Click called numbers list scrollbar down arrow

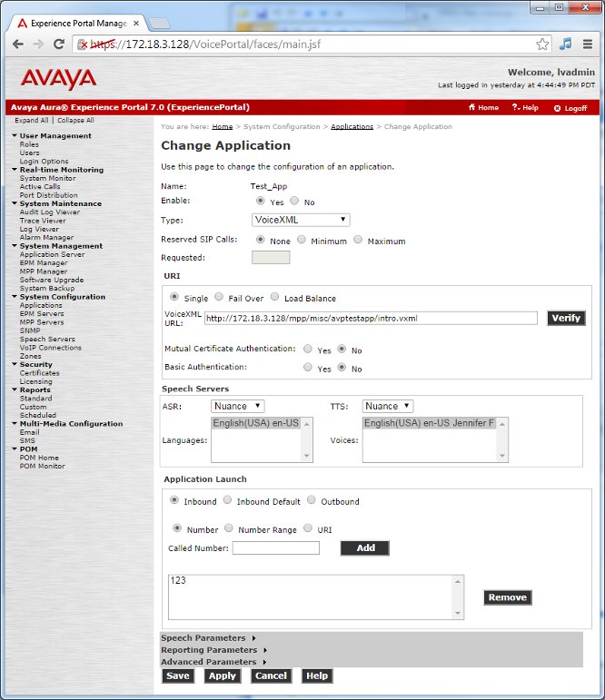click(x=458, y=613)
